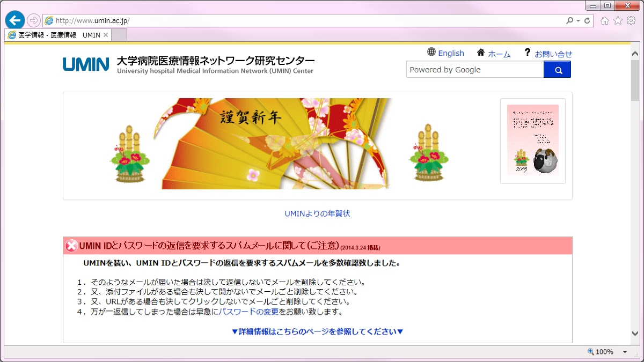Open the New Year card thumbnail with sheep
Screen dimensions: 644x362
coord(532,141)
